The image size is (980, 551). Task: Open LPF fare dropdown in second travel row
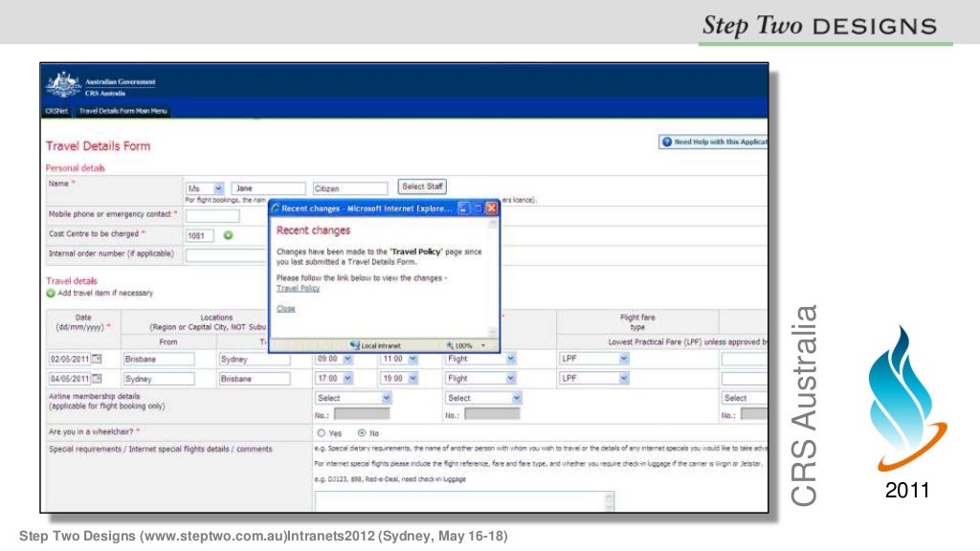coord(624,379)
